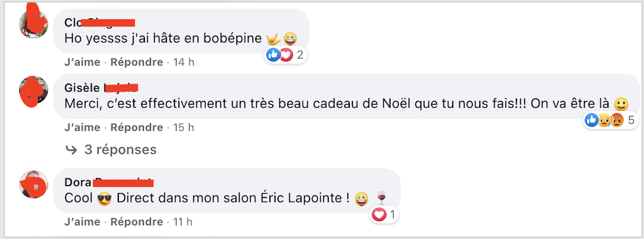Click the heart reaction on Clo's comment
Screen dimensions: 644x239
(286, 54)
